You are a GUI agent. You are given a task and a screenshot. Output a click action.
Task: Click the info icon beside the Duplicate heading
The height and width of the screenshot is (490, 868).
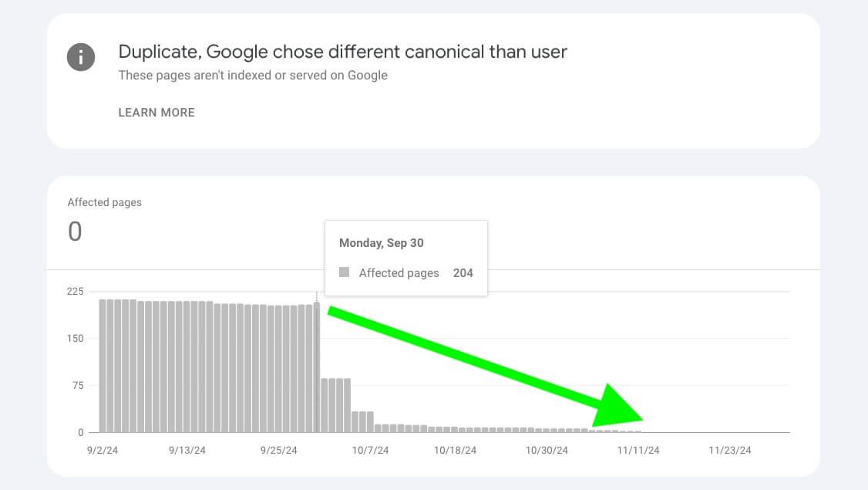pos(81,56)
